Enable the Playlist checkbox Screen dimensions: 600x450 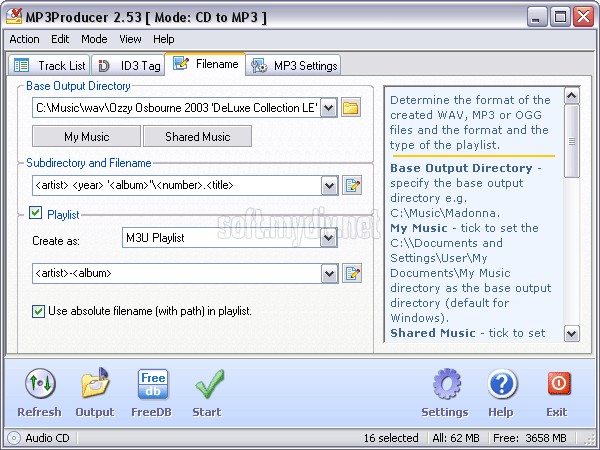click(36, 212)
